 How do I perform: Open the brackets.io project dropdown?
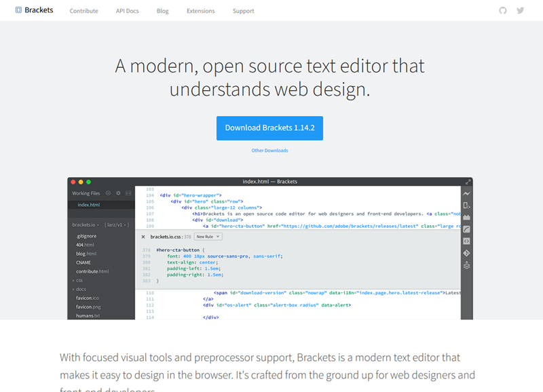(86, 225)
